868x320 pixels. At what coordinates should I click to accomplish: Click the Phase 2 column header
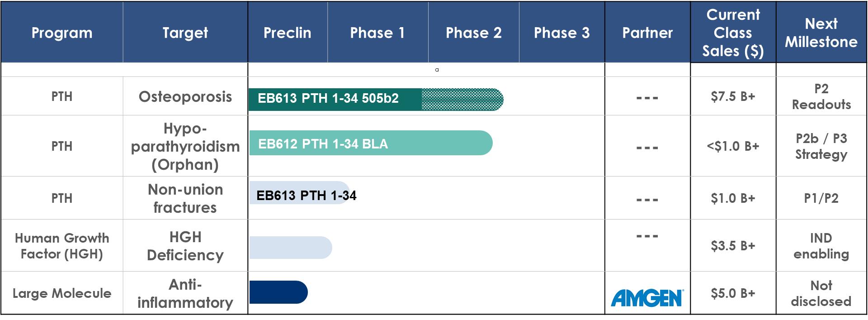click(x=473, y=33)
